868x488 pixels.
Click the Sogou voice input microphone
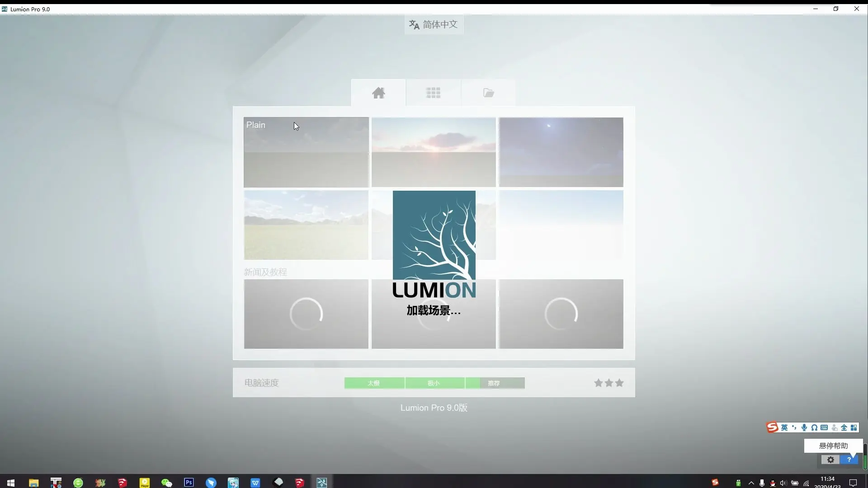804,427
